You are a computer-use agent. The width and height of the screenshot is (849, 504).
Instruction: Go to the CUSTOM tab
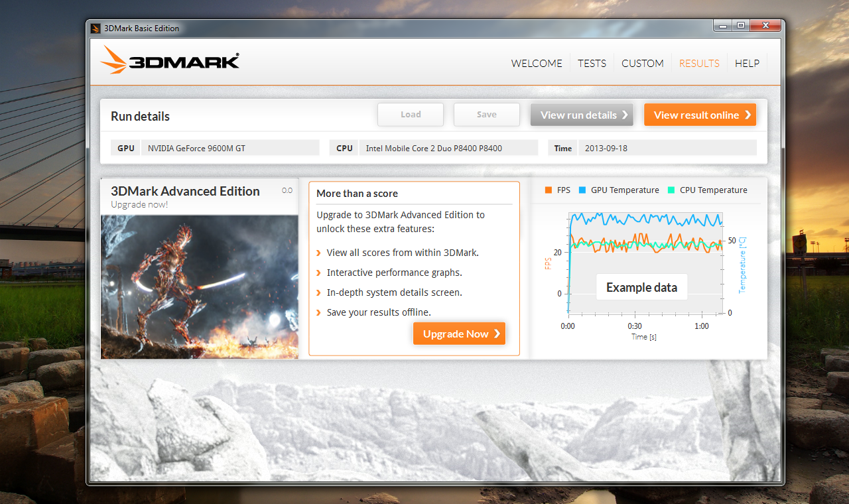click(642, 64)
